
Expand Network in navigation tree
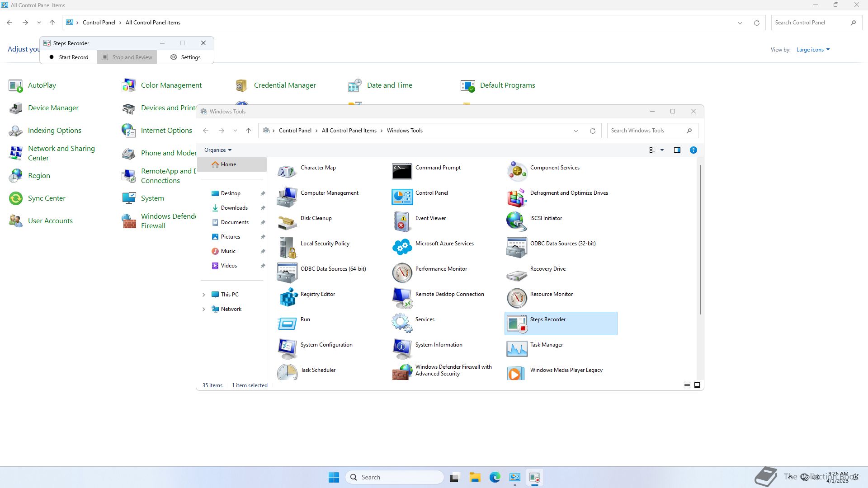tap(203, 309)
